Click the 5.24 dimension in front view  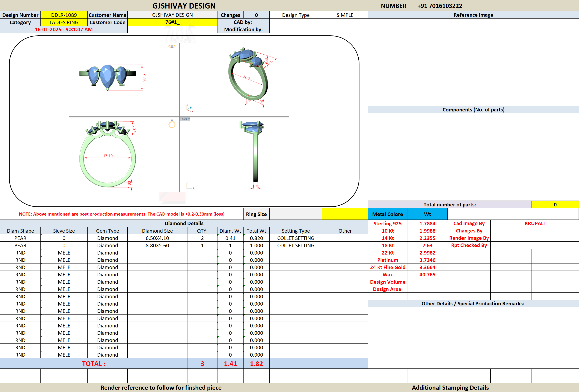pyautogui.click(x=134, y=129)
